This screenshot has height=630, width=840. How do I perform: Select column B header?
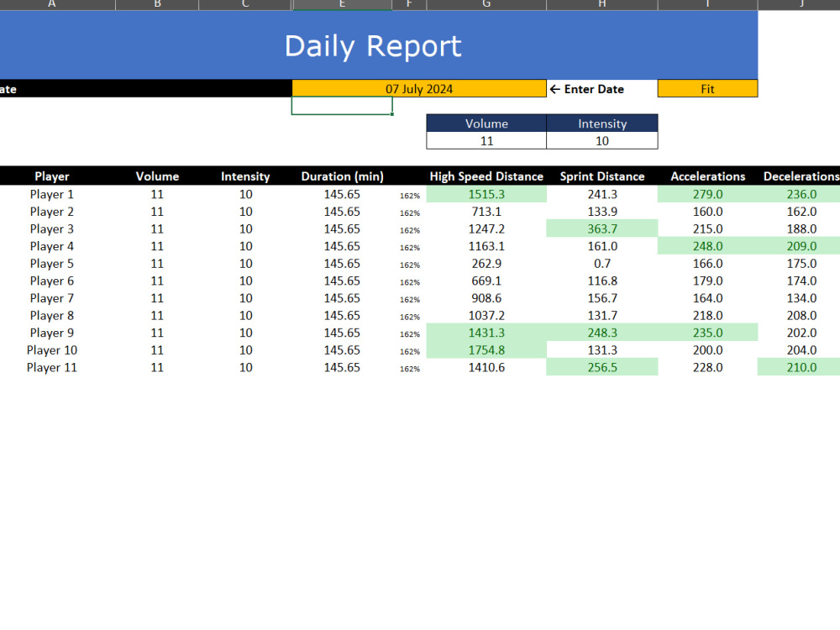[x=157, y=4]
